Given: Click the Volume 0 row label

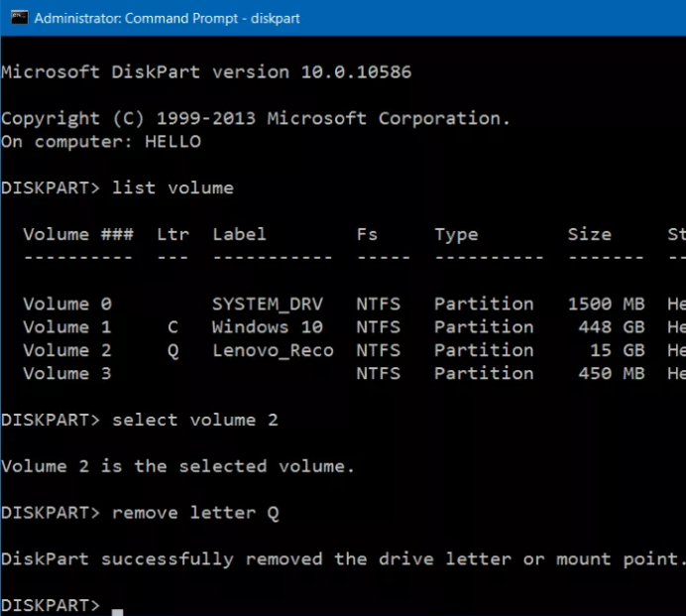Looking at the screenshot, I should (x=67, y=304).
